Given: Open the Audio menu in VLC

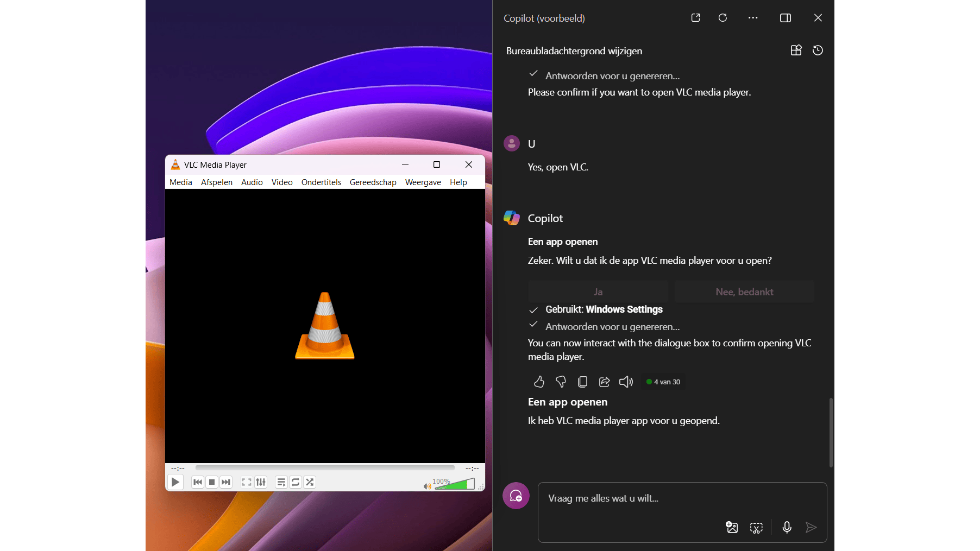Looking at the screenshot, I should pos(252,182).
